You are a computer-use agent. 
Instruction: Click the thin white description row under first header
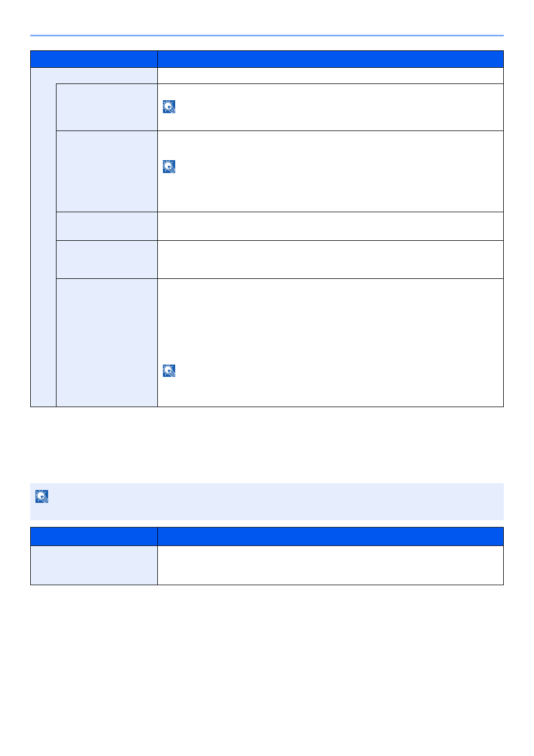tap(330, 76)
